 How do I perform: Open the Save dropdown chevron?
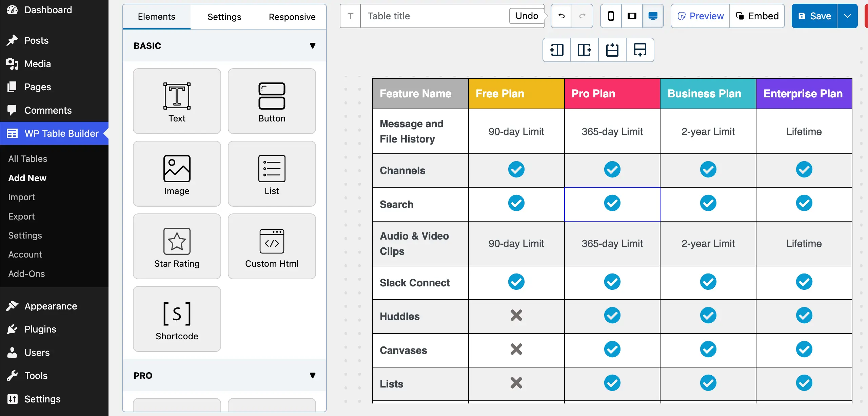[848, 16]
